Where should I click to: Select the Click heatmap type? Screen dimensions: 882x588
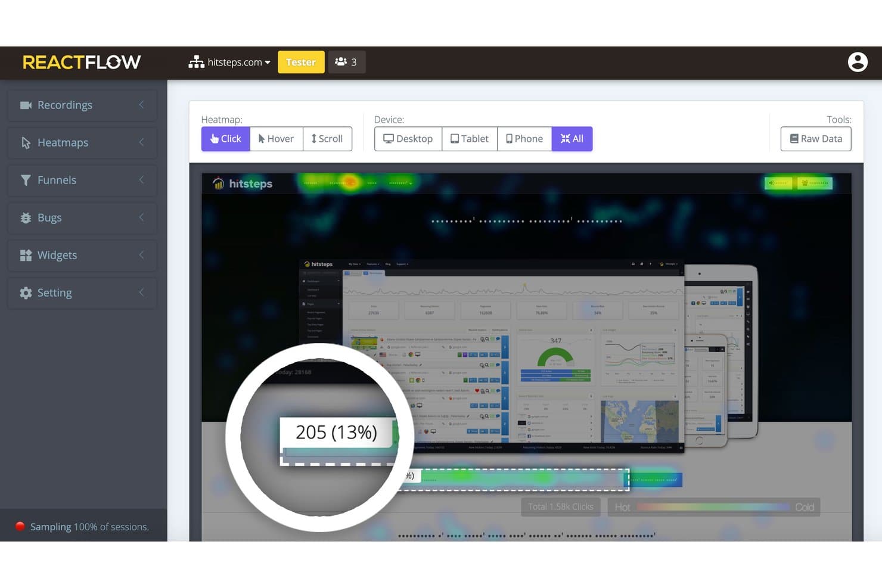click(x=225, y=139)
